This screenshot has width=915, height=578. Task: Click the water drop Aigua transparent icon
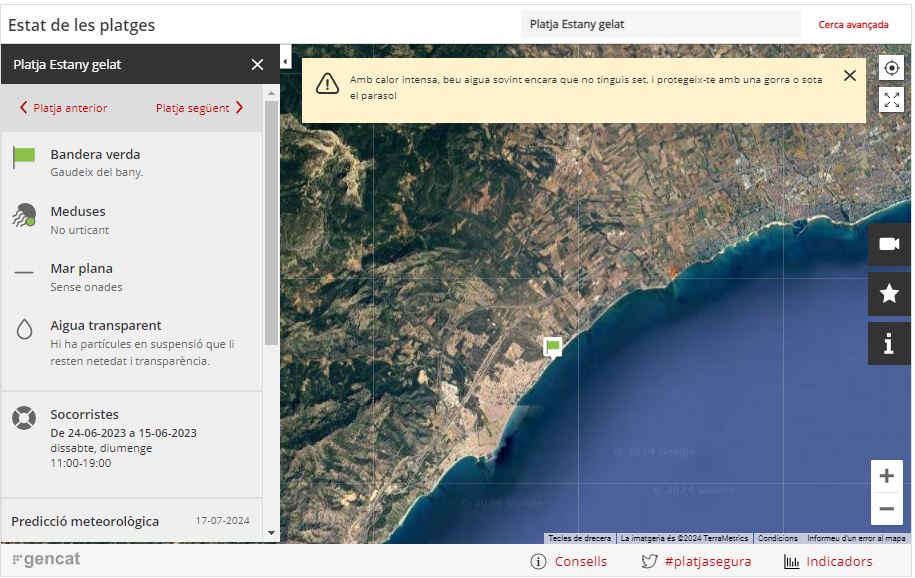point(25,329)
